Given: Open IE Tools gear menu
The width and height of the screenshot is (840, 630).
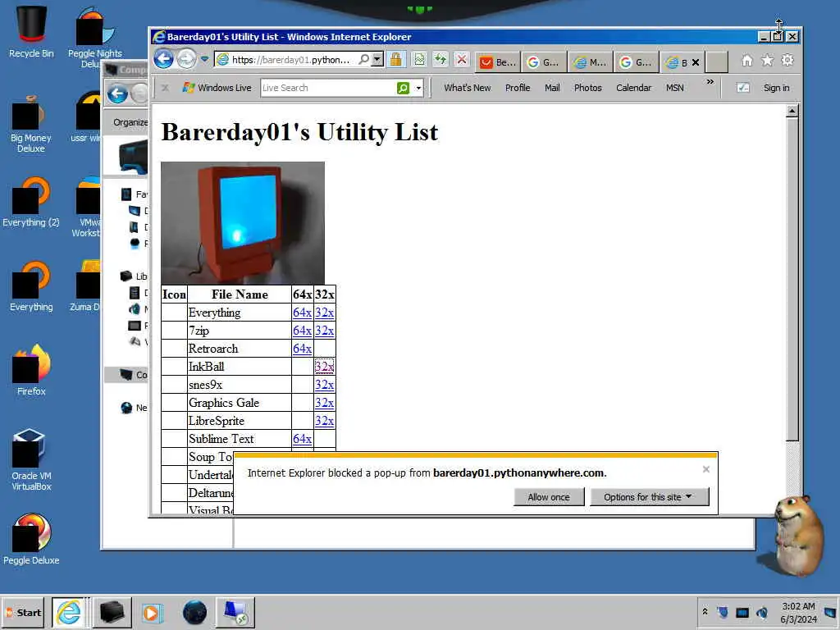Looking at the screenshot, I should [x=787, y=61].
